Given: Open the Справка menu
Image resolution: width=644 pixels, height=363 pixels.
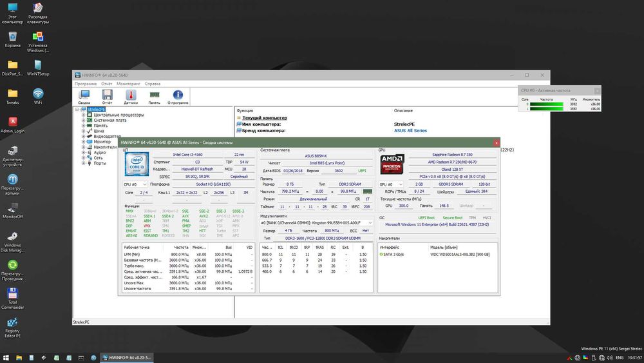Looking at the screenshot, I should click(x=153, y=83).
